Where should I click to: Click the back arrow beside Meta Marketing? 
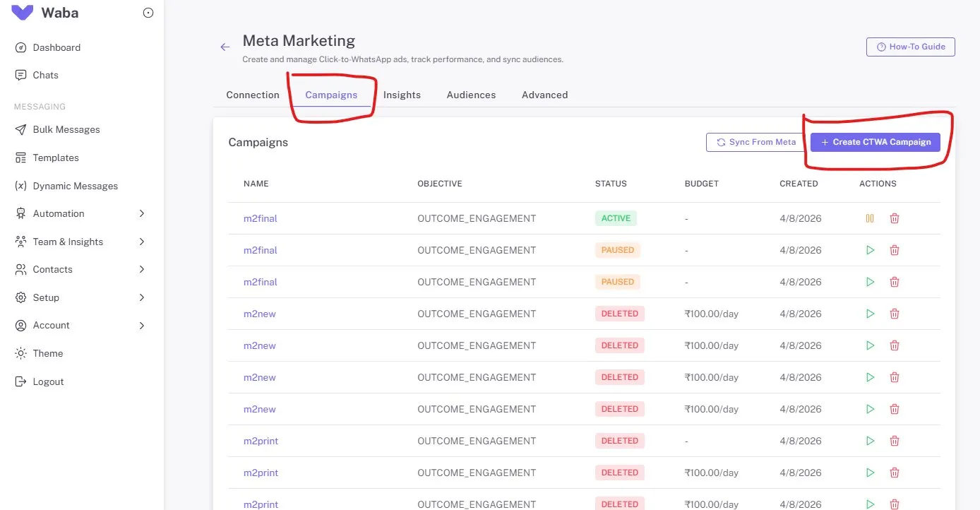225,47
